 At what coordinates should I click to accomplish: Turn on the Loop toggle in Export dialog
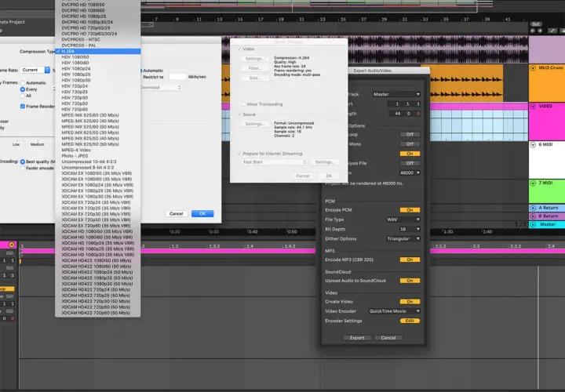click(410, 134)
